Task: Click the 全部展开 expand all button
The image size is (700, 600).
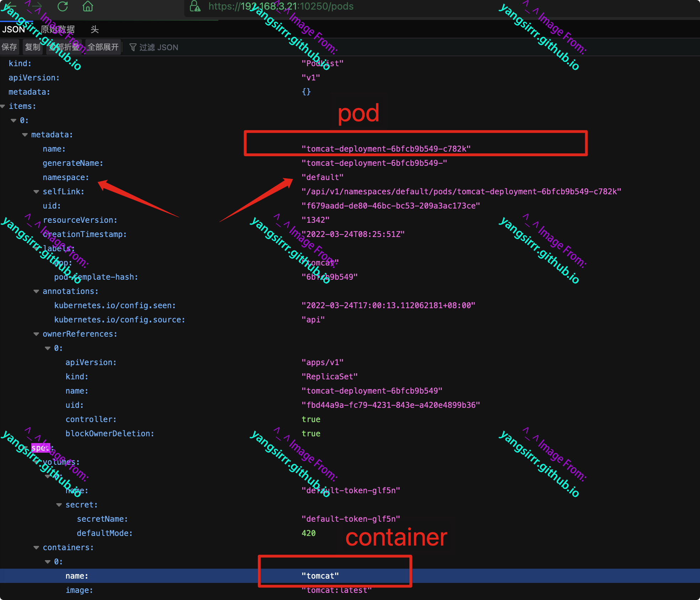Action: (103, 47)
